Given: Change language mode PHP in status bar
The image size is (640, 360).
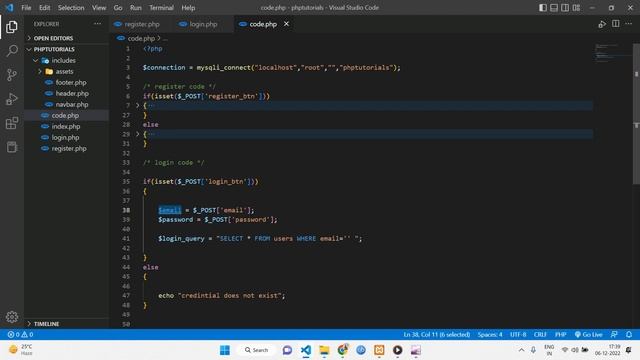Looking at the screenshot, I should click(x=560, y=334).
